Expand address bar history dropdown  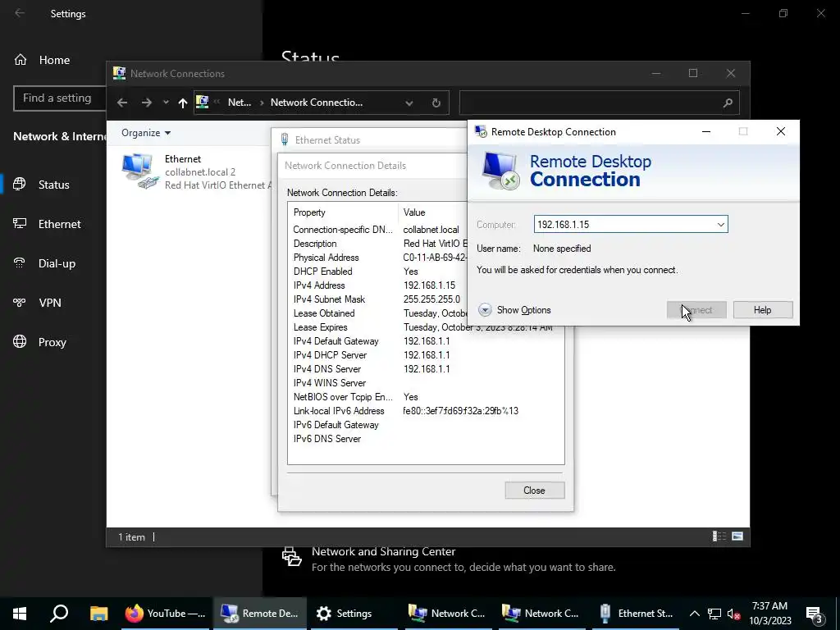(409, 103)
